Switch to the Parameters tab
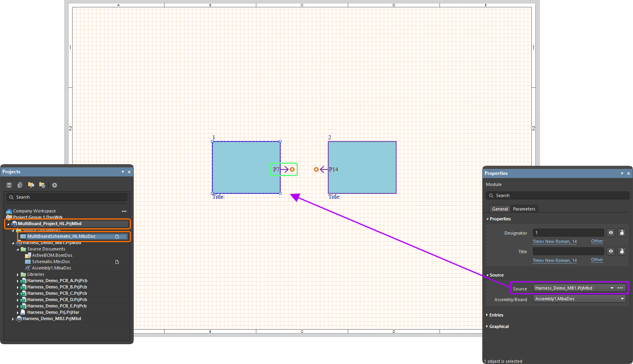Image resolution: width=633 pixels, height=364 pixels. pos(524,209)
